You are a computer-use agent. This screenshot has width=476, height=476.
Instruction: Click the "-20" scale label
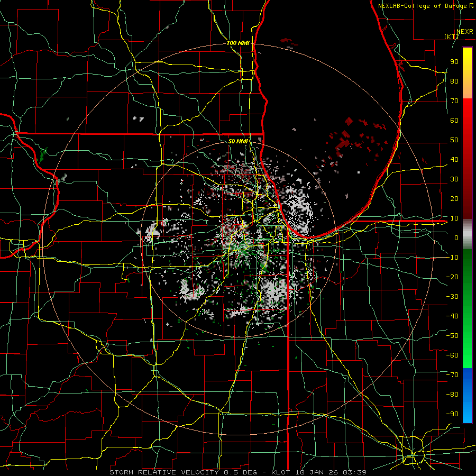(452, 277)
